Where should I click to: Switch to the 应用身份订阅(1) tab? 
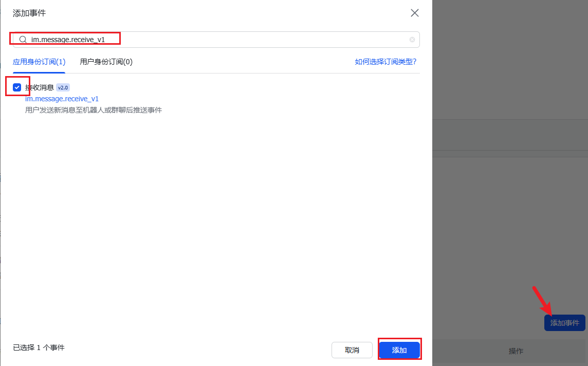click(x=39, y=62)
